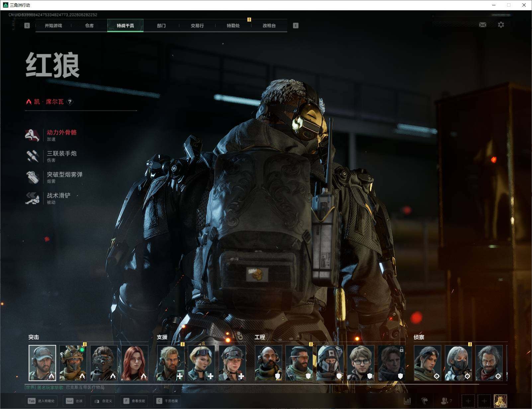Click the question mark beside 凯·席尔瓦
This screenshot has width=532, height=409.
click(x=70, y=102)
